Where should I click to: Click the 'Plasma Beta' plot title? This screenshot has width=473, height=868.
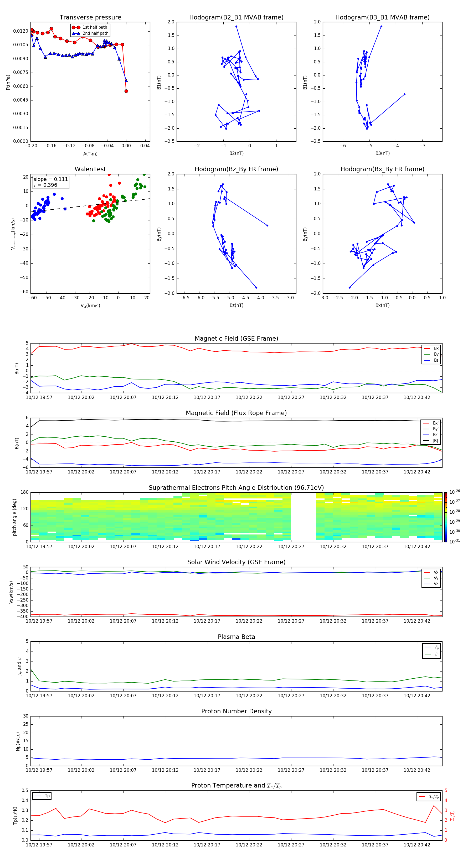pyautogui.click(x=236, y=637)
